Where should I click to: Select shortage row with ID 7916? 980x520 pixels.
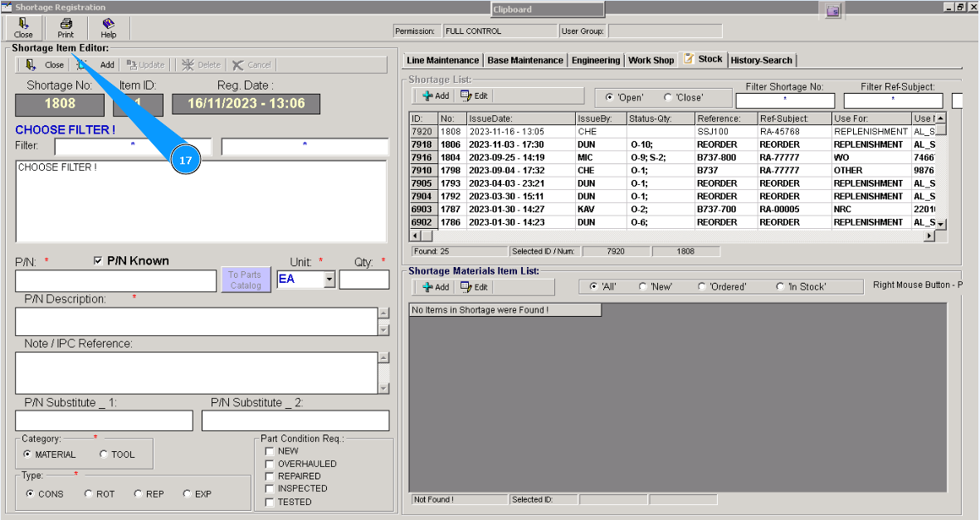[422, 158]
